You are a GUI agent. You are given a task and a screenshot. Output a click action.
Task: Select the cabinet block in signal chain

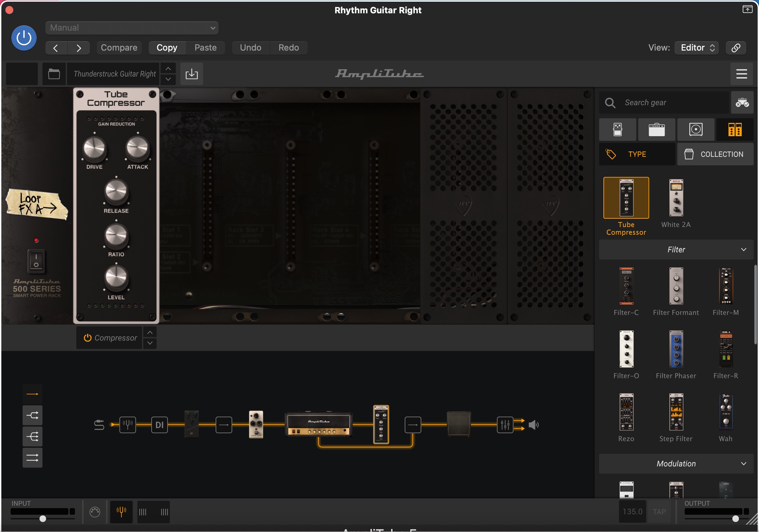(458, 424)
